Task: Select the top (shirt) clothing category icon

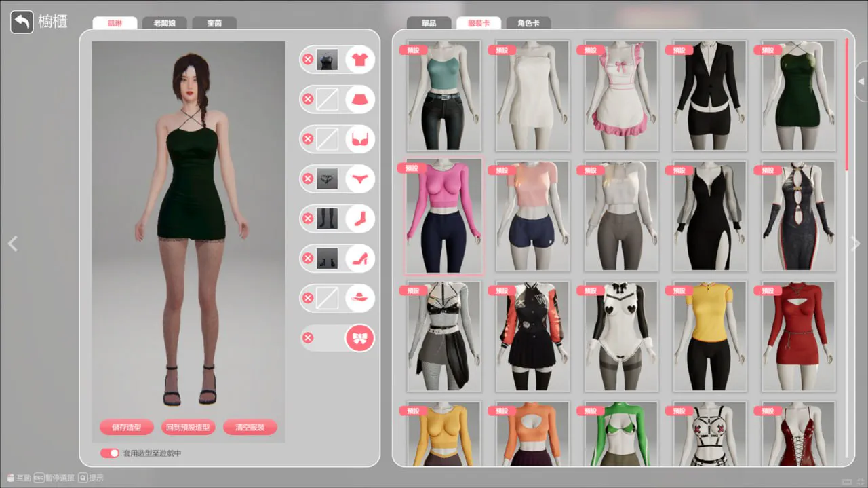Action: (359, 60)
